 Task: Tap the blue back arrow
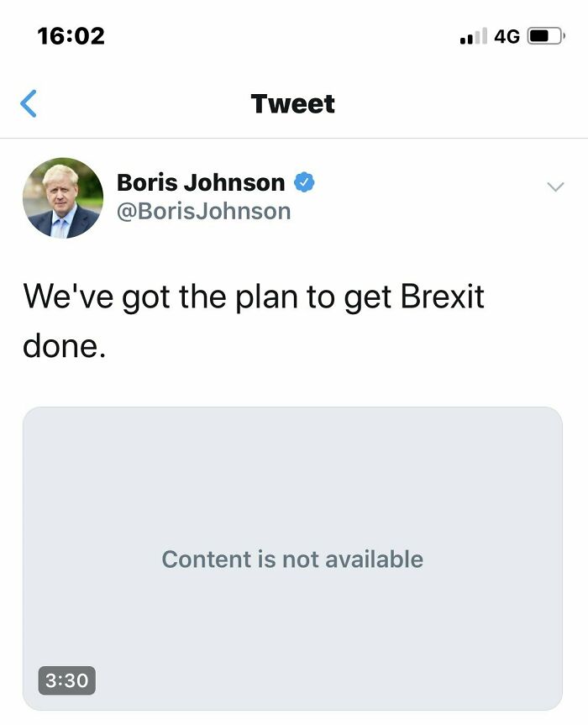29,103
